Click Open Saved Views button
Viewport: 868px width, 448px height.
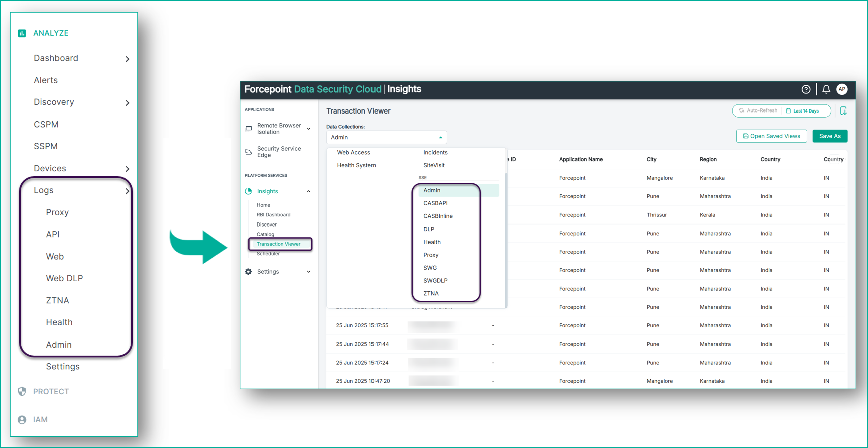pyautogui.click(x=772, y=136)
